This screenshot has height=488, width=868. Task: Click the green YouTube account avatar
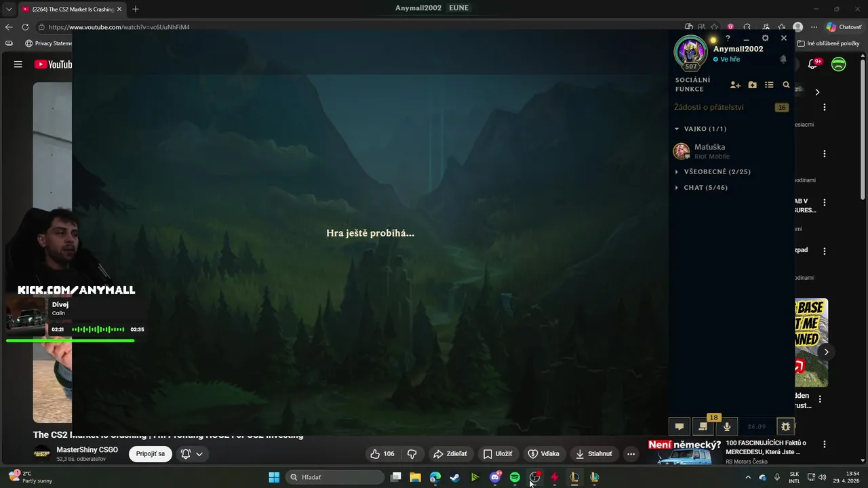tap(839, 64)
